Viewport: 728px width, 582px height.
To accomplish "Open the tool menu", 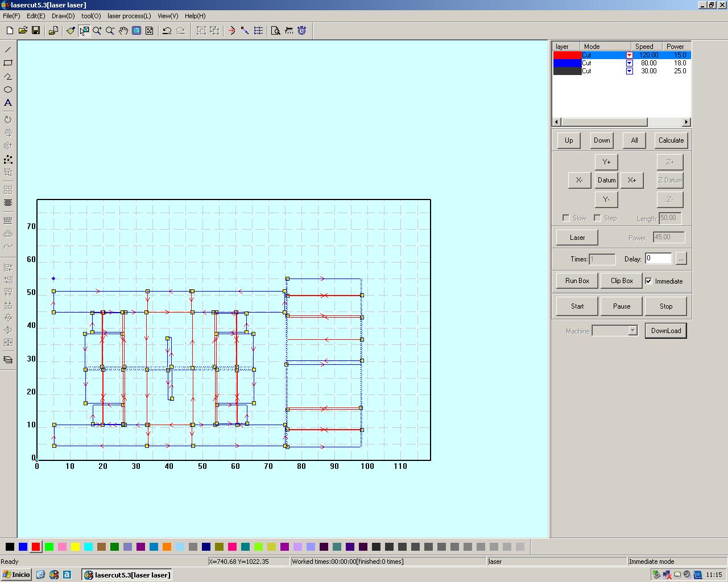I will tap(91, 16).
